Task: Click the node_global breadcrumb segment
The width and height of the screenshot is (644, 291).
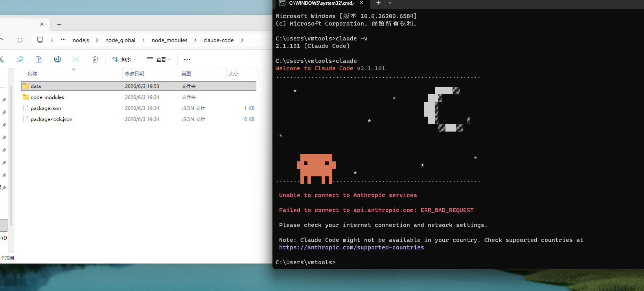Action: pyautogui.click(x=120, y=40)
